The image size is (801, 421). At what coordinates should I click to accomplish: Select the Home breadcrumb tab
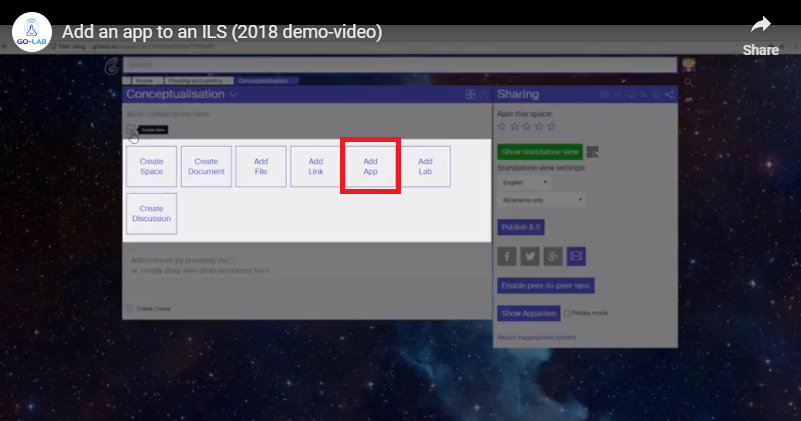point(144,80)
